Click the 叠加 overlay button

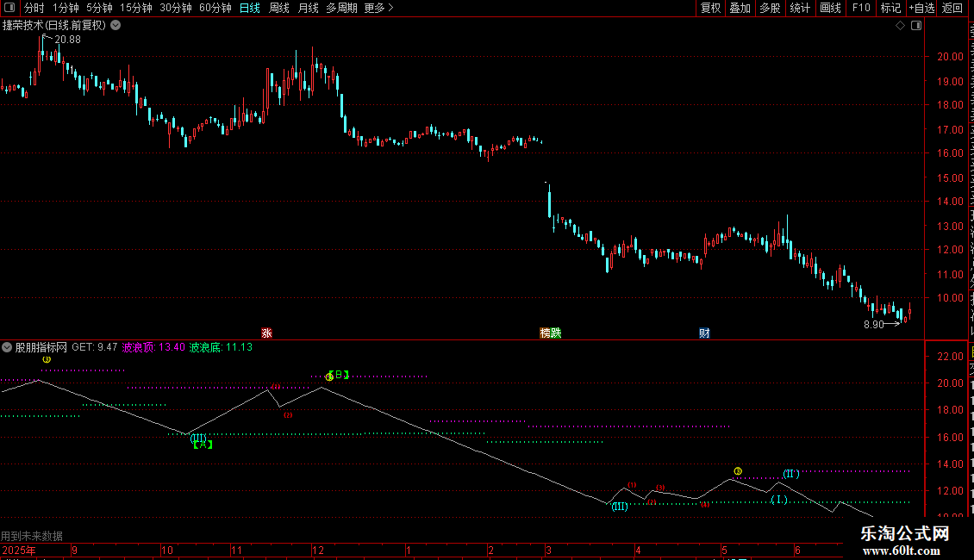[740, 8]
